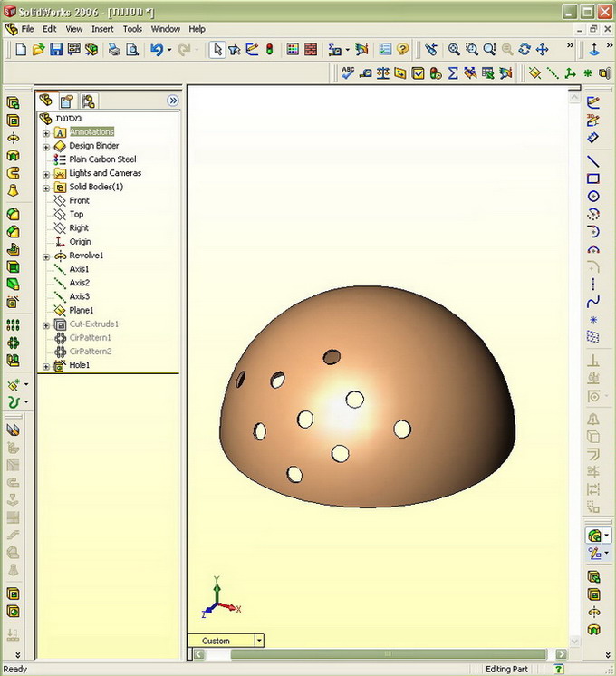Open the Custom view dropdown
This screenshot has width=616, height=676.
[x=259, y=641]
